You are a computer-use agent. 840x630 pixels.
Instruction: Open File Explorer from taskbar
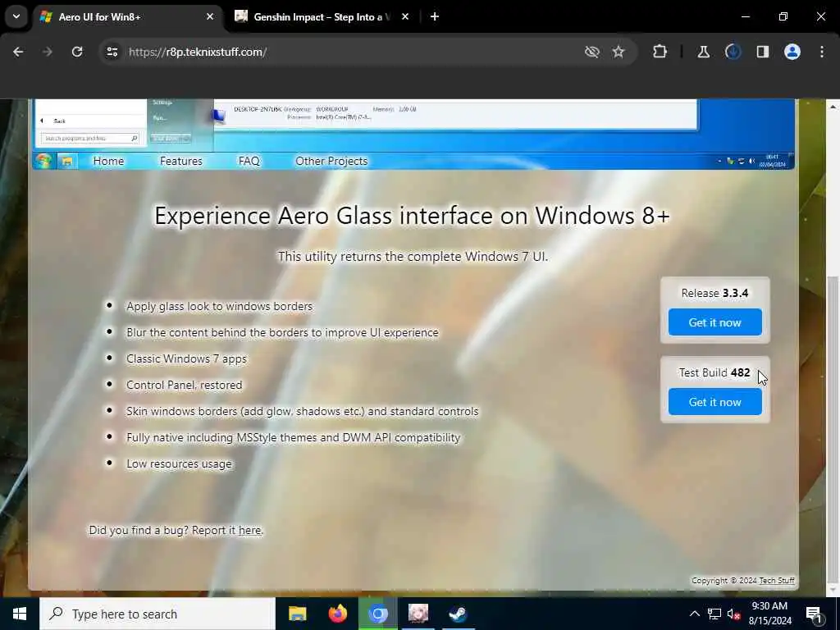coord(297,614)
